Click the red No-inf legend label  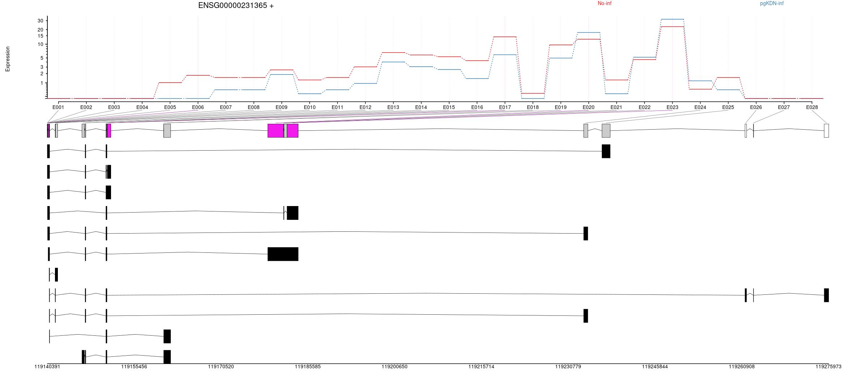[x=604, y=4]
